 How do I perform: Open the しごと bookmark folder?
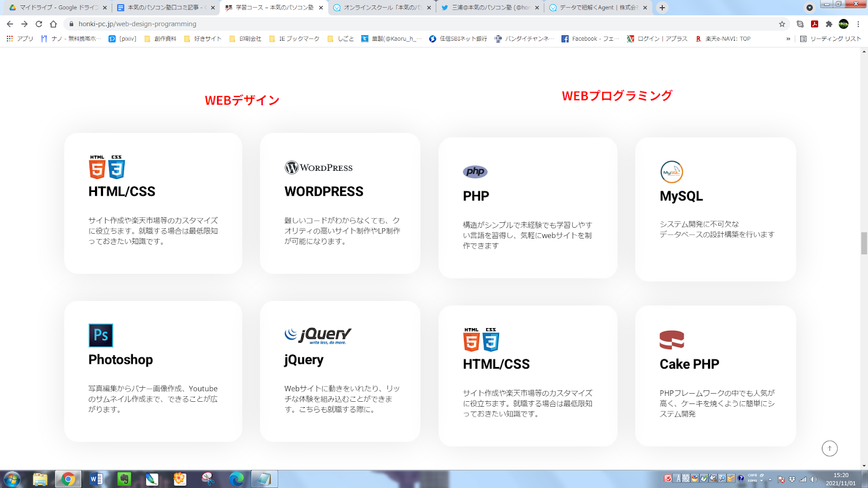[x=340, y=38]
